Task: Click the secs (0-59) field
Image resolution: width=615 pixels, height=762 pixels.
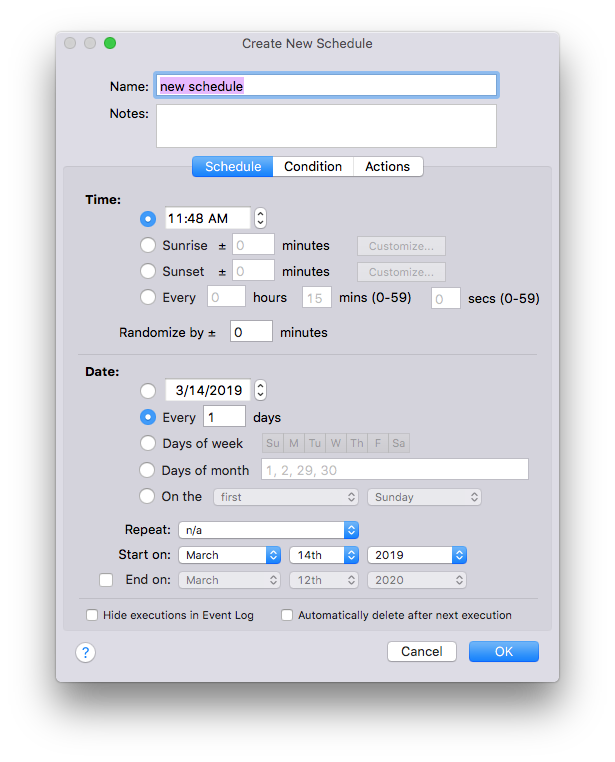Action: click(x=445, y=298)
